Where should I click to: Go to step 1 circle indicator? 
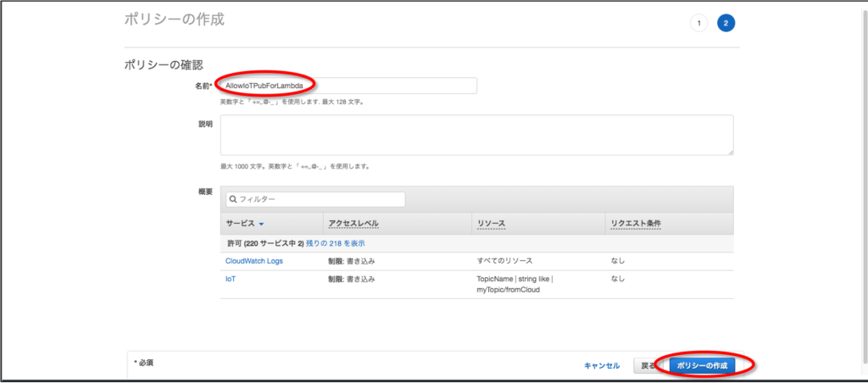[698, 23]
